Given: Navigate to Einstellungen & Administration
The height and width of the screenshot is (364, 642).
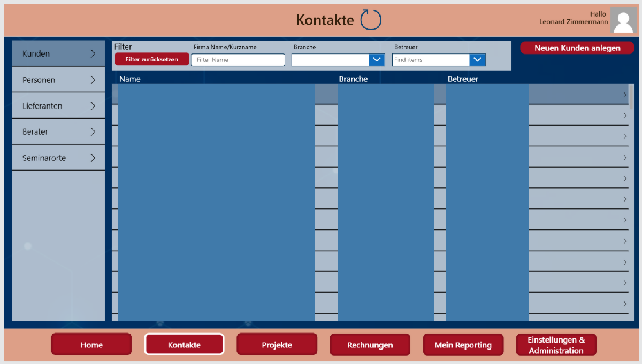Looking at the screenshot, I should click(556, 344).
